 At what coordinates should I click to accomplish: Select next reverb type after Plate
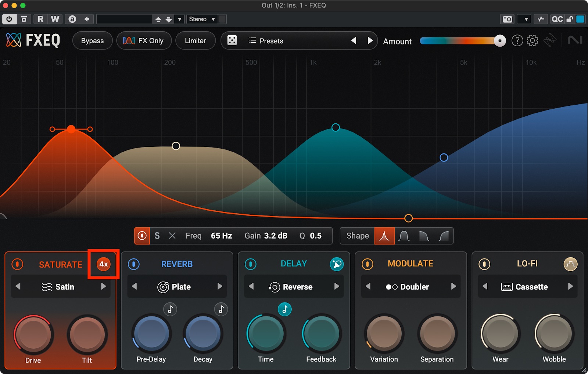tap(220, 286)
